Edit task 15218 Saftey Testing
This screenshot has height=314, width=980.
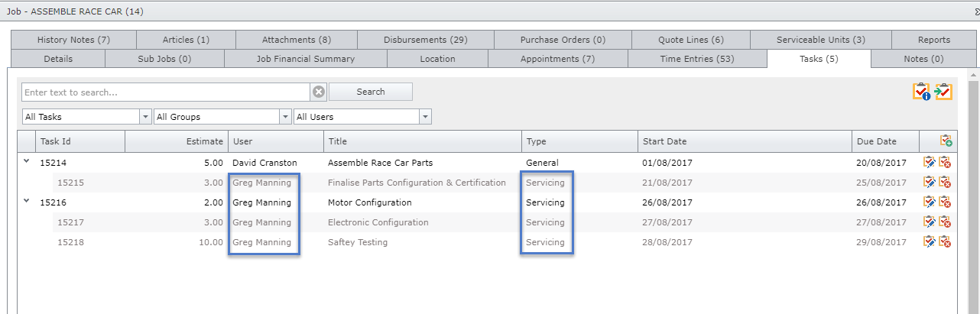[930, 242]
